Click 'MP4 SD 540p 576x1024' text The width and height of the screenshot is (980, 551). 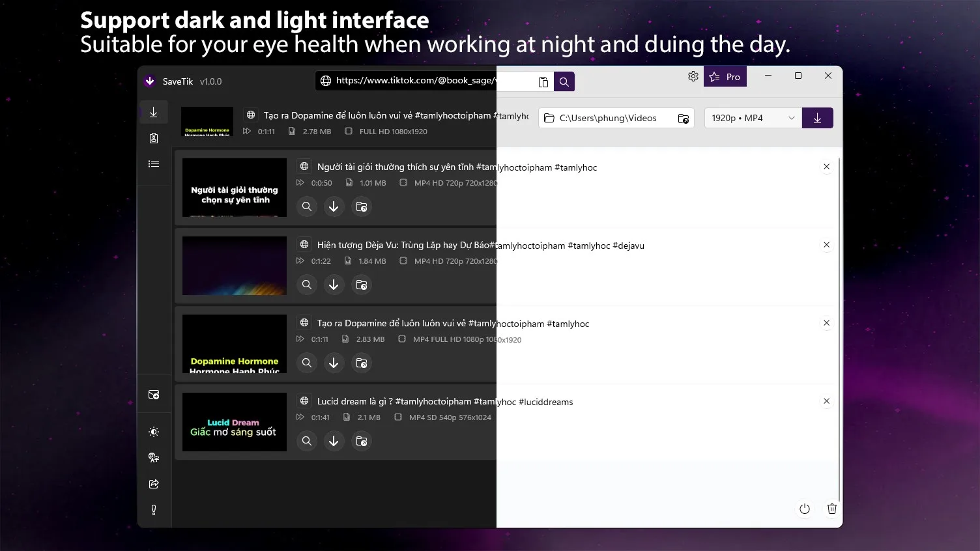[450, 417]
